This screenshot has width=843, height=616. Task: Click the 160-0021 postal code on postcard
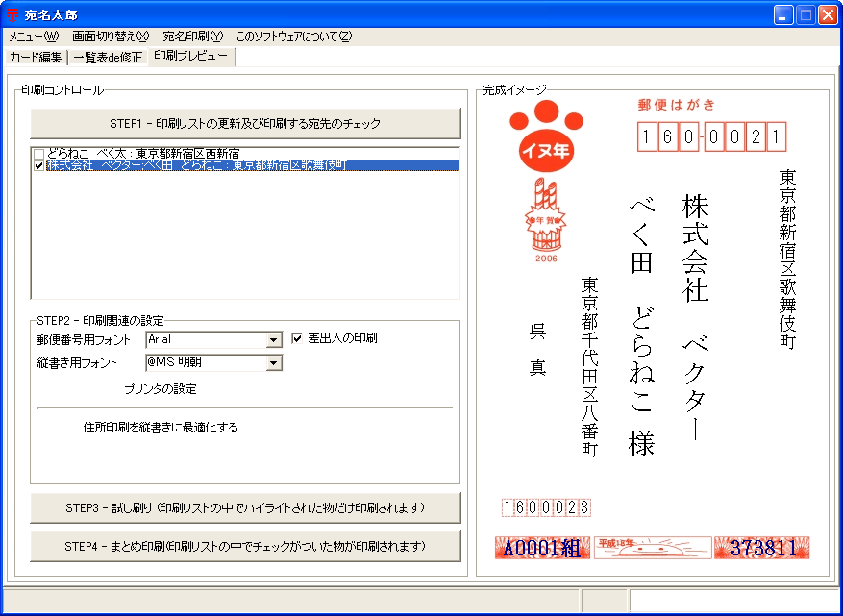coord(711,137)
